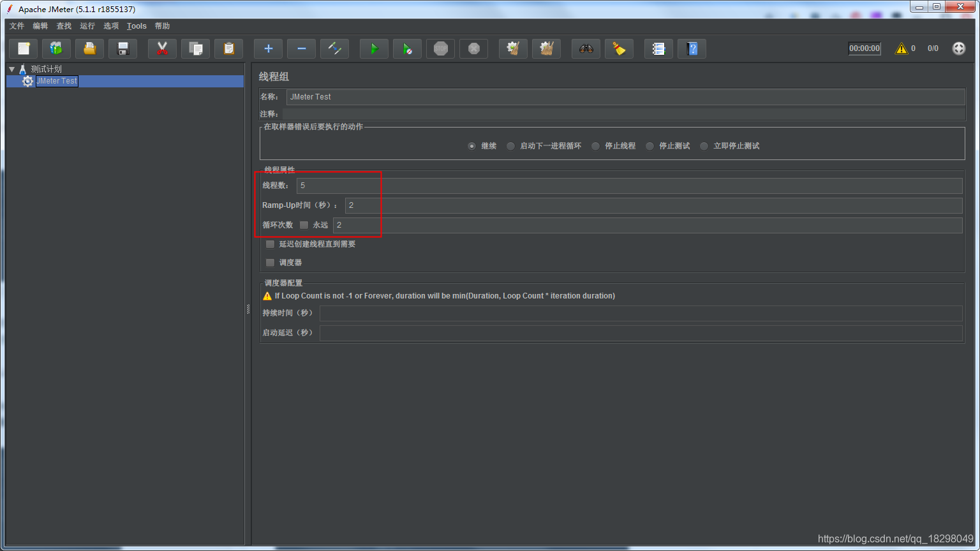Image resolution: width=980 pixels, height=551 pixels.
Task: Open the 选项 menu
Action: 111,26
